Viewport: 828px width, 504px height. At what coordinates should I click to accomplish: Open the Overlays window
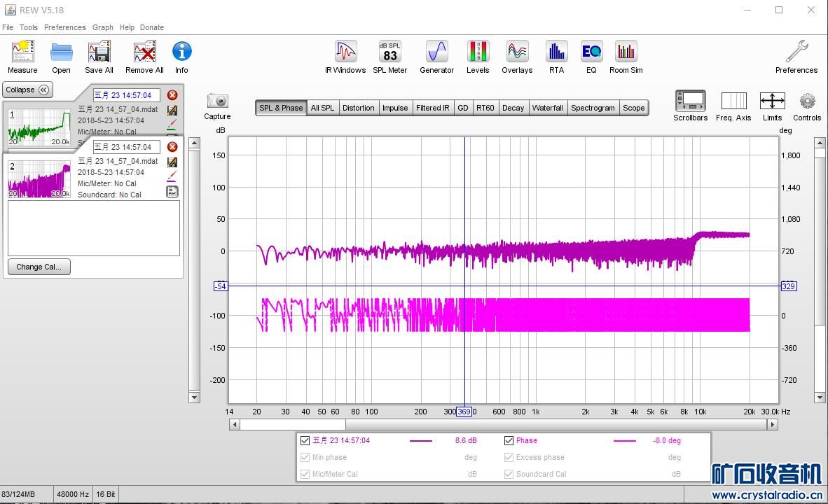click(x=517, y=52)
